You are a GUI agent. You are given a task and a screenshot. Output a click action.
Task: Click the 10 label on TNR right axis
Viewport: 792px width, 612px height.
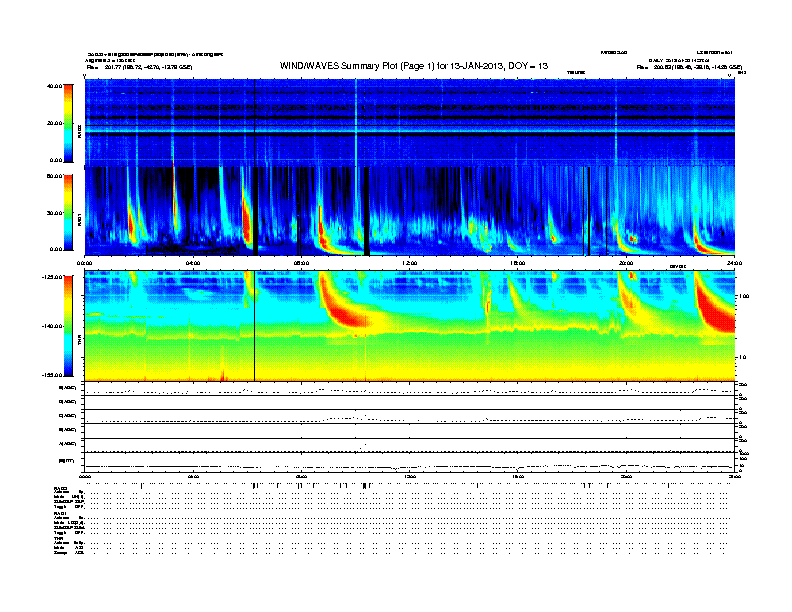pyautogui.click(x=742, y=358)
